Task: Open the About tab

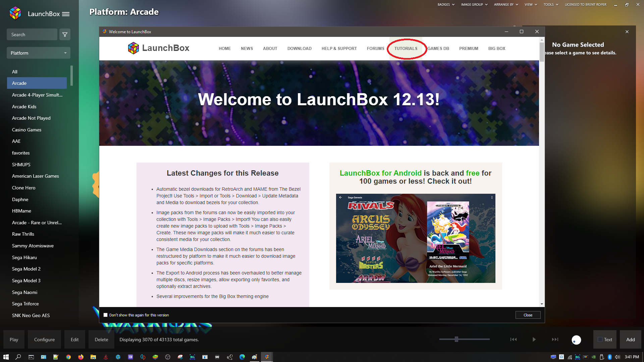Action: 270,49
